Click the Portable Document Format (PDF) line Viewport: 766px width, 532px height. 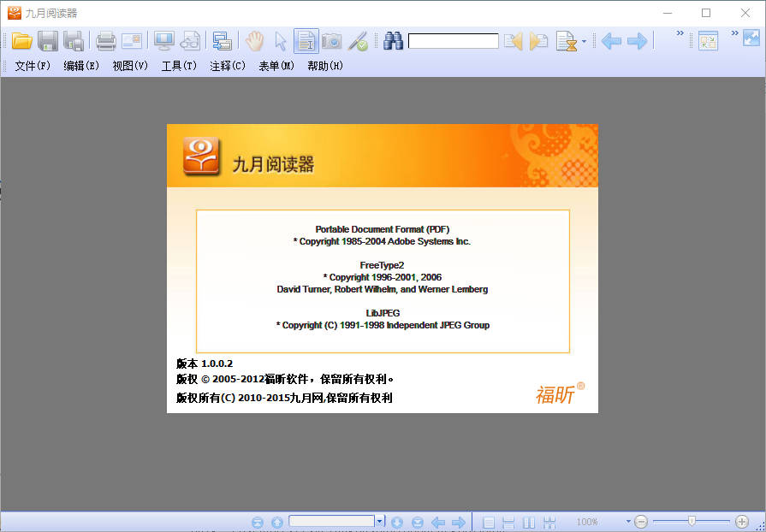point(383,229)
